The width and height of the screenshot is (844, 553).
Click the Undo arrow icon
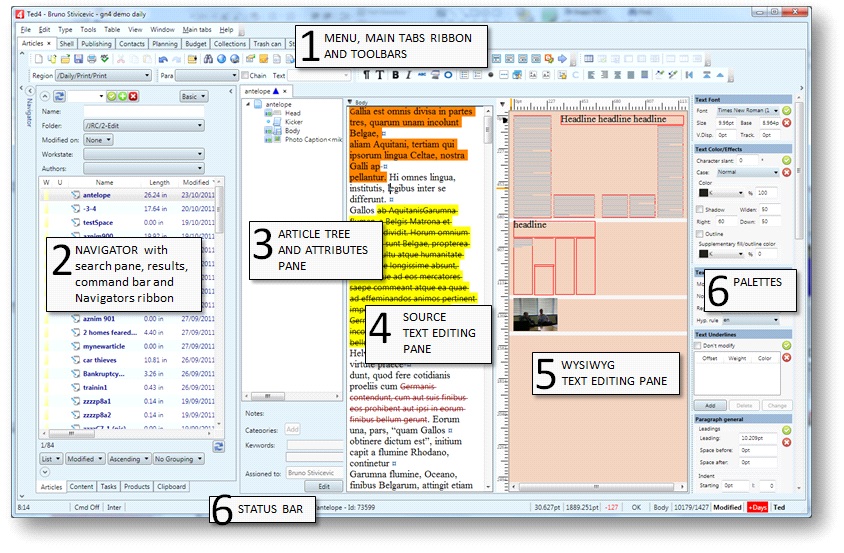pos(163,59)
